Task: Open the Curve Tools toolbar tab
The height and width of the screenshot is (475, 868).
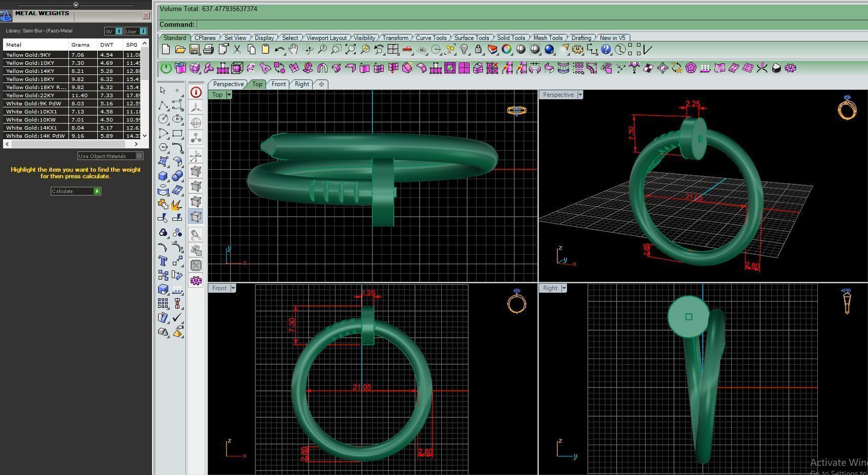Action: [431, 38]
